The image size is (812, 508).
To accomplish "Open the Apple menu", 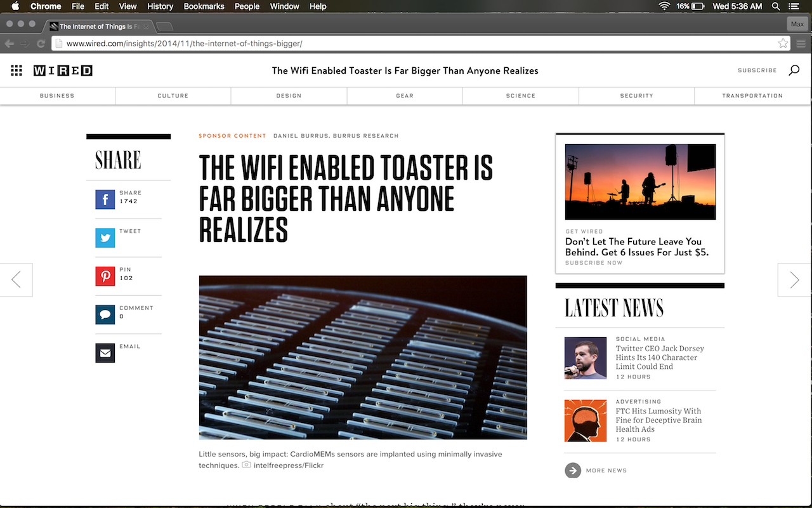I will [15, 6].
